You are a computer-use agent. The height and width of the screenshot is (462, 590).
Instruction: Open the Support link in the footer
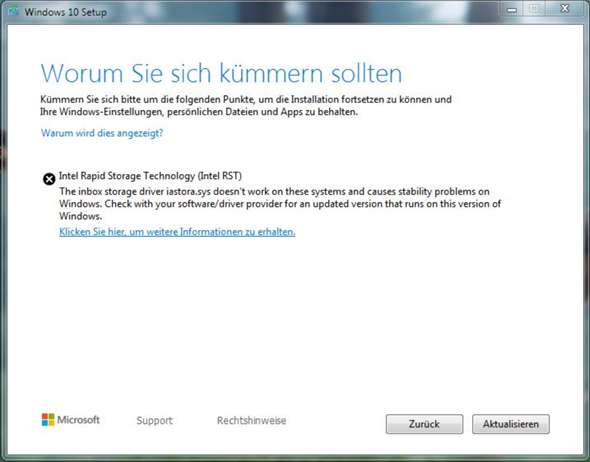pos(154,420)
